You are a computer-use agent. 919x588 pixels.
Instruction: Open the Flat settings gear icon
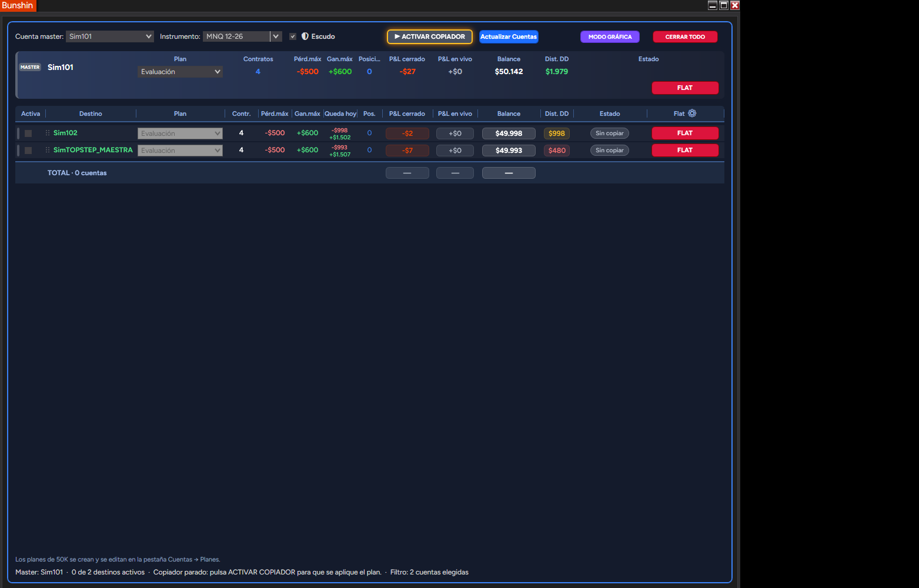692,113
